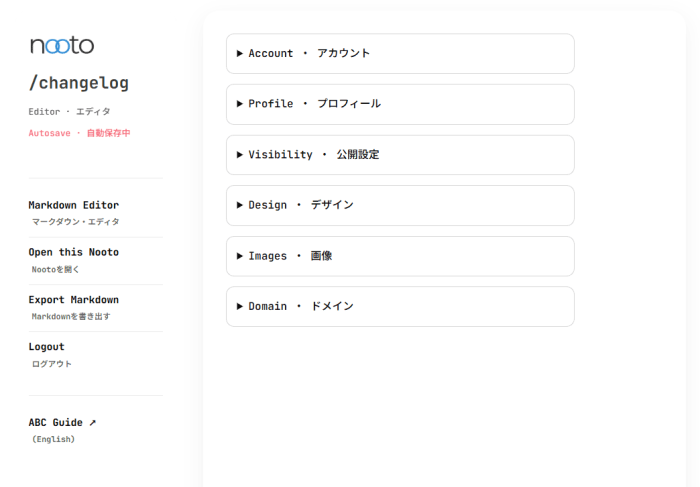
Task: Expand the Account section
Action: point(400,54)
